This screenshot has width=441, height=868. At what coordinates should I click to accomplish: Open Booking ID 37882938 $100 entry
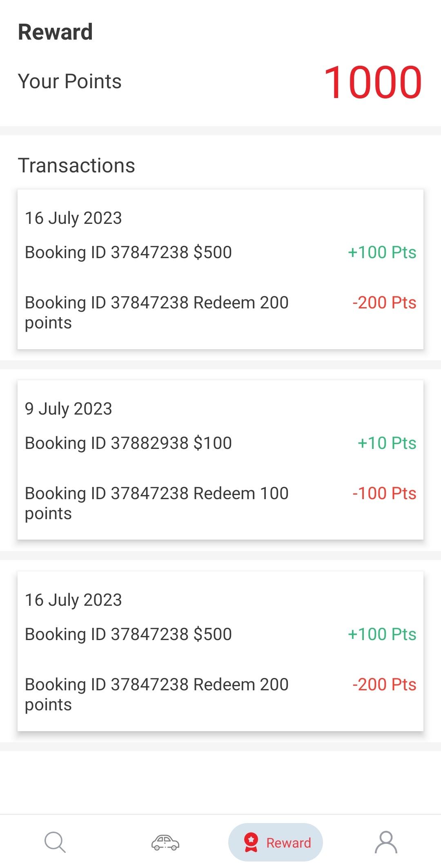128,443
